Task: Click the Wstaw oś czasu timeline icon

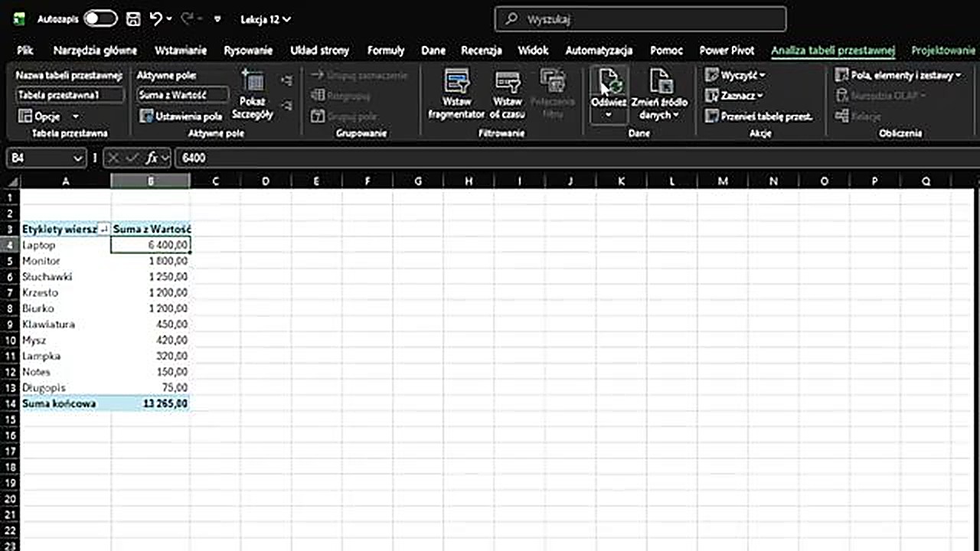Action: (508, 81)
